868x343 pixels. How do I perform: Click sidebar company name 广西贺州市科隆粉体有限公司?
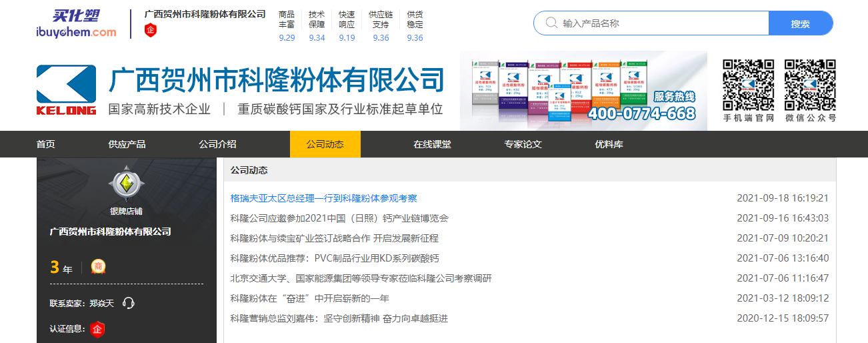click(x=111, y=232)
